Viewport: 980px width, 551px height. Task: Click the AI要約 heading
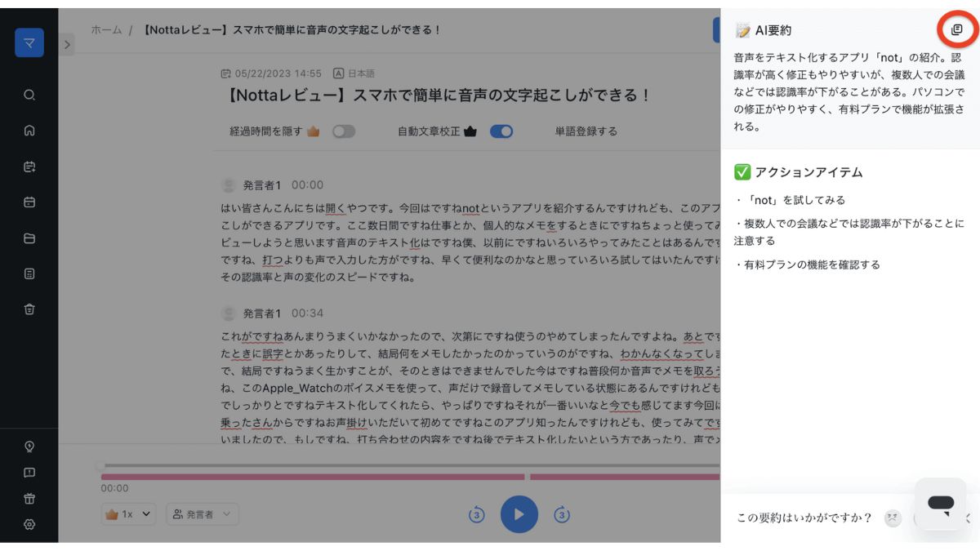click(x=773, y=30)
